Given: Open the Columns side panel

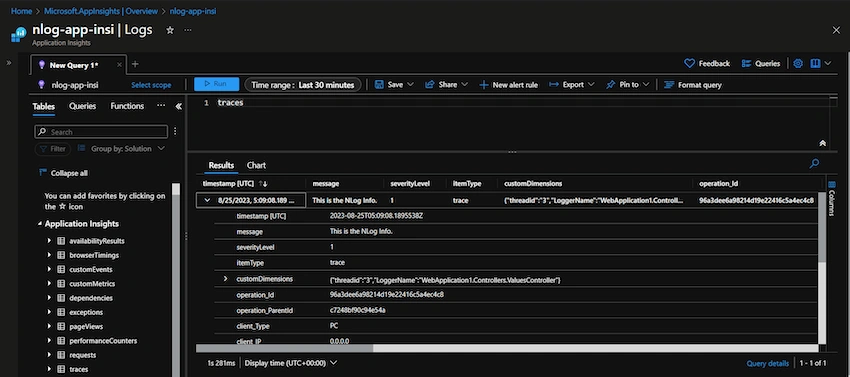Looking at the screenshot, I should [x=832, y=199].
